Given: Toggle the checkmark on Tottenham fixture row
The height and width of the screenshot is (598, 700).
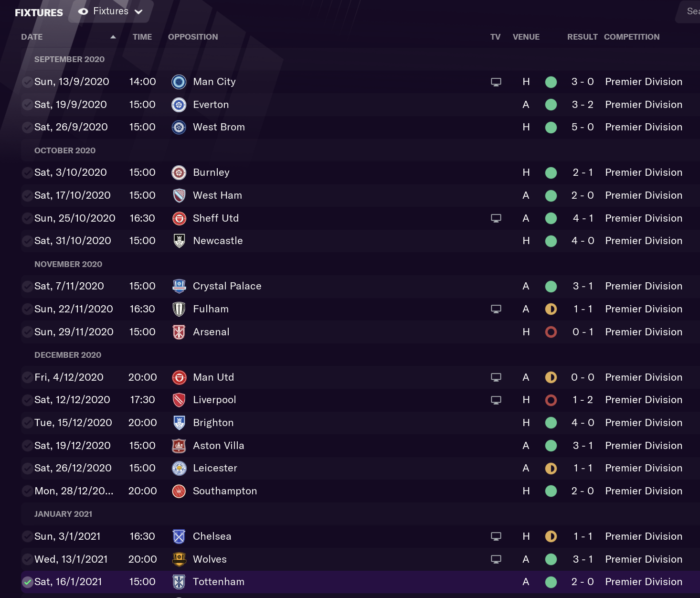Looking at the screenshot, I should (x=28, y=582).
